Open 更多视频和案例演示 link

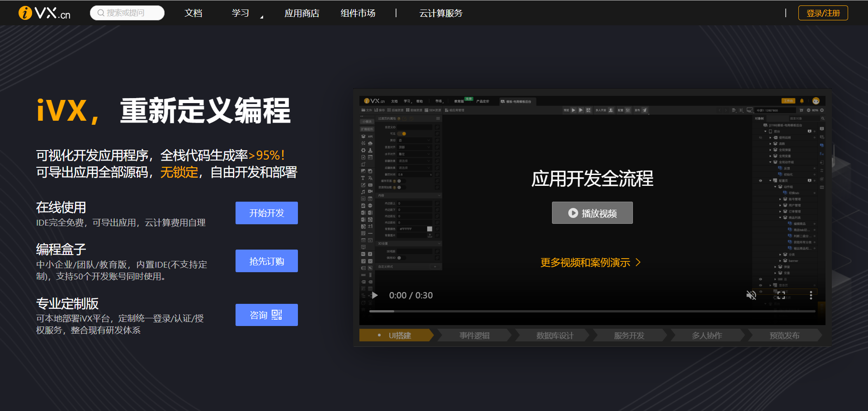click(588, 262)
